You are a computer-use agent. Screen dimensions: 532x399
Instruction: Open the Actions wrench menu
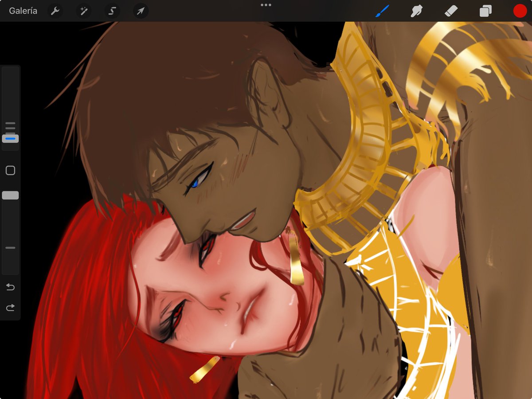pos(55,11)
